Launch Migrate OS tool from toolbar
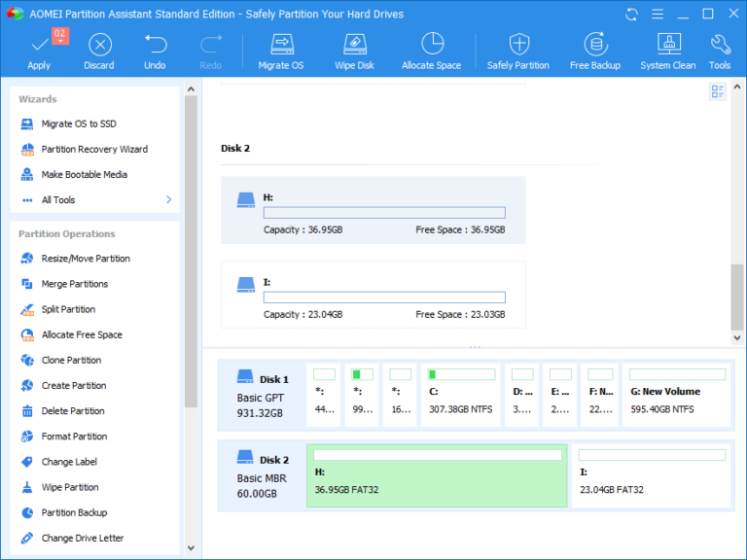This screenshot has width=747, height=560. pos(281,52)
